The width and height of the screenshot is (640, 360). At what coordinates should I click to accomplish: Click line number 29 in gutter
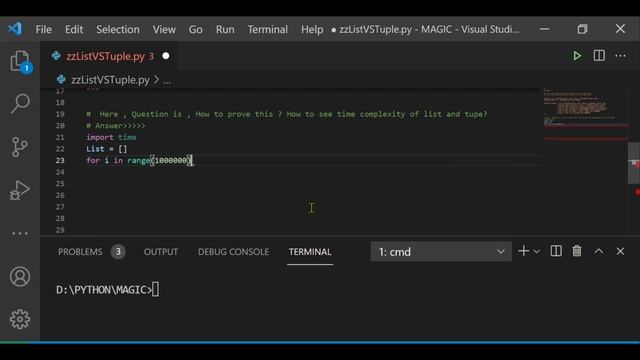(x=60, y=230)
